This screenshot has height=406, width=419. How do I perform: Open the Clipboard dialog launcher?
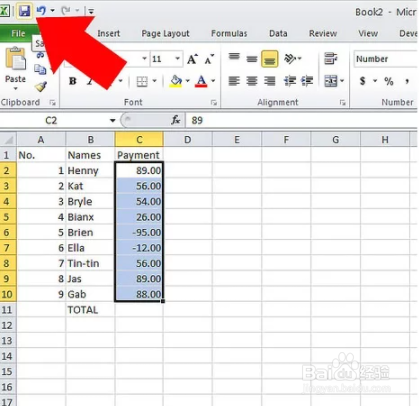pos(52,103)
